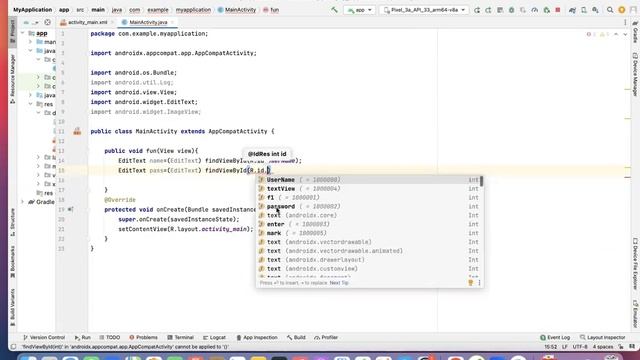This screenshot has height=360, width=640.
Task: Collapse the app module tree node
Action: (x=22, y=33)
